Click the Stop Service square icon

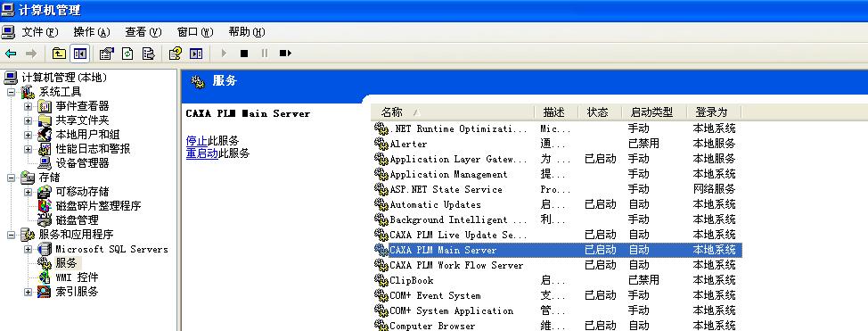click(243, 54)
